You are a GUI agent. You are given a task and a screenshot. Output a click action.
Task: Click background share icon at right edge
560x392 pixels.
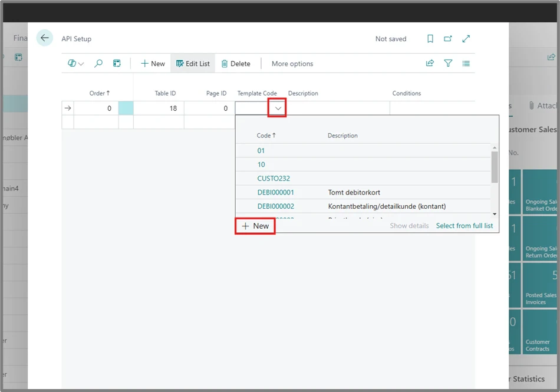click(x=551, y=57)
